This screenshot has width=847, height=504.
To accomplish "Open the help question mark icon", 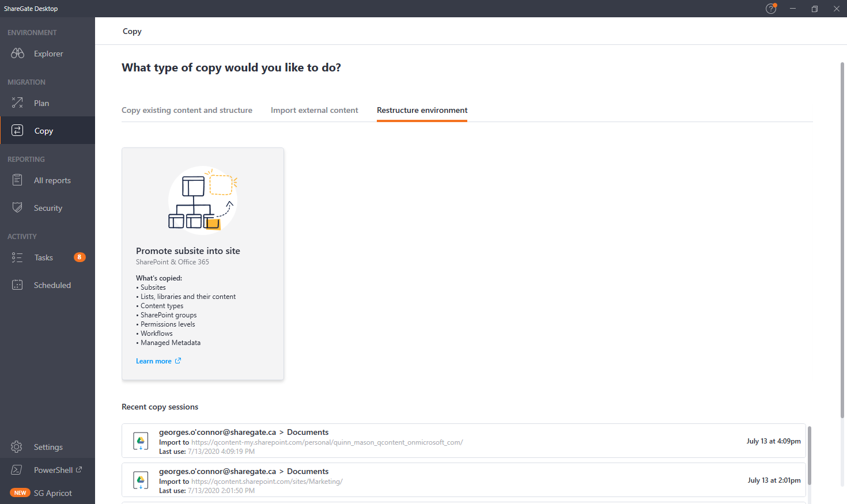I will [x=771, y=9].
